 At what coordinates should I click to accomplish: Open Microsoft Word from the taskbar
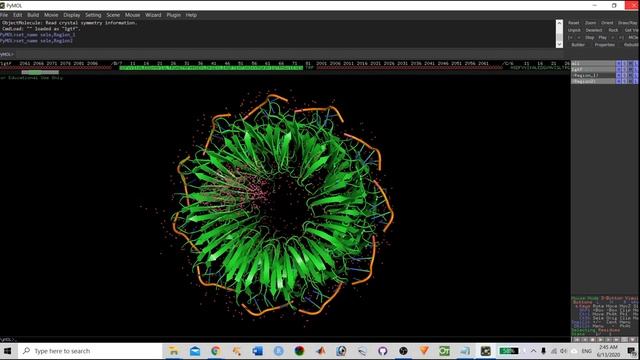pyautogui.click(x=257, y=351)
